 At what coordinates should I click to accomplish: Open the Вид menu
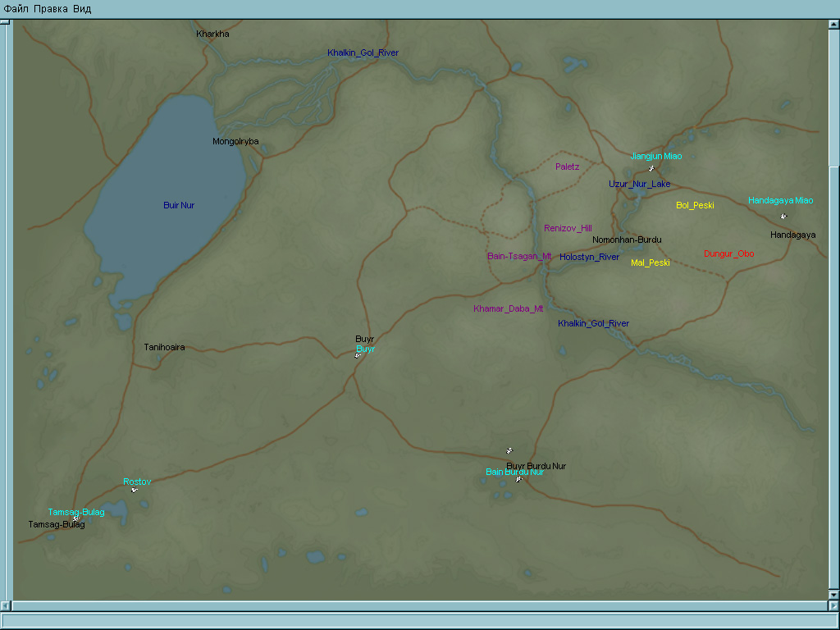[x=82, y=9]
